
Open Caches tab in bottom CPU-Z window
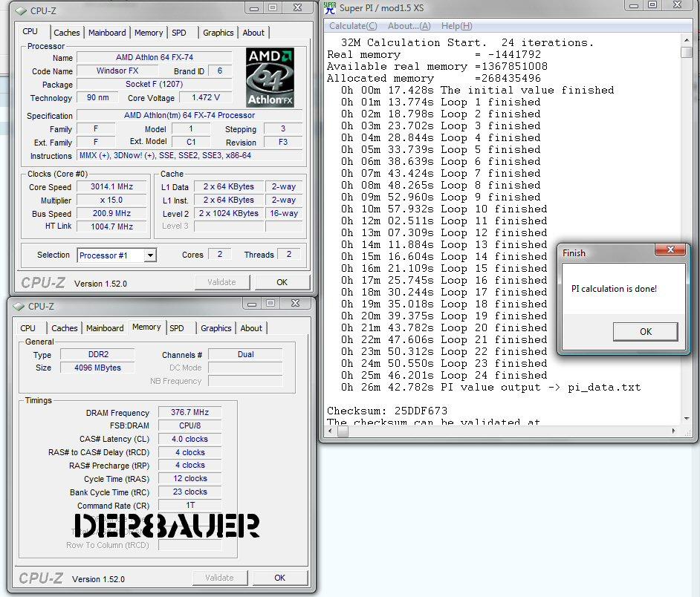tap(65, 328)
